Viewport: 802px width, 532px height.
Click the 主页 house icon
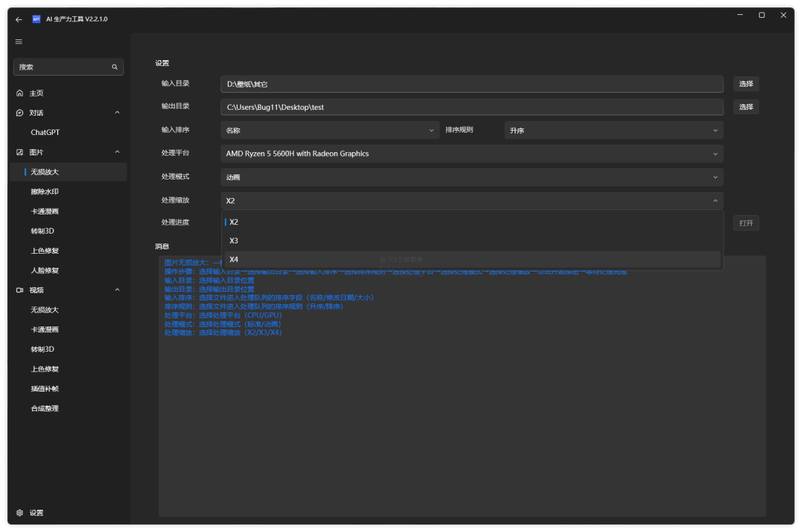(19, 93)
